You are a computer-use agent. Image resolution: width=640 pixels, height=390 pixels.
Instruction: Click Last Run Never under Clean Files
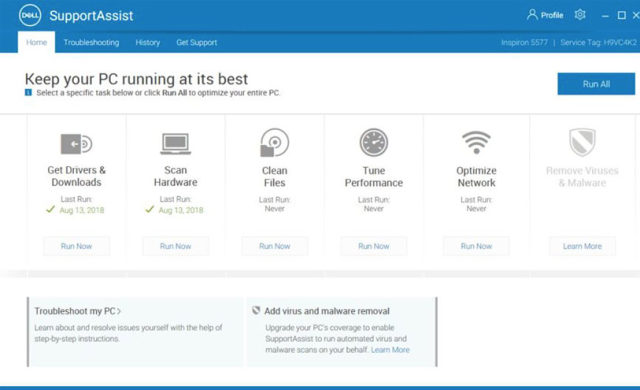click(275, 204)
